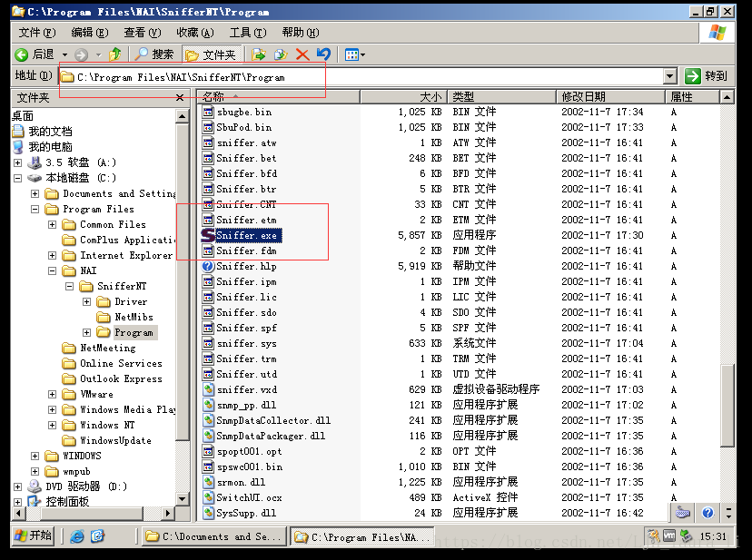
Task: Sort files by 属性 column header
Action: 693,97
